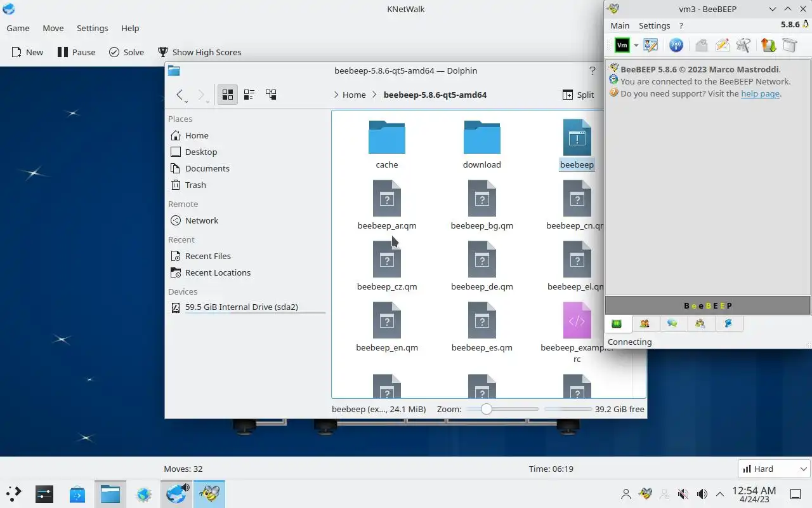Open the ? help menu in BeeBEEP
The height and width of the screenshot is (508, 812).
(681, 25)
